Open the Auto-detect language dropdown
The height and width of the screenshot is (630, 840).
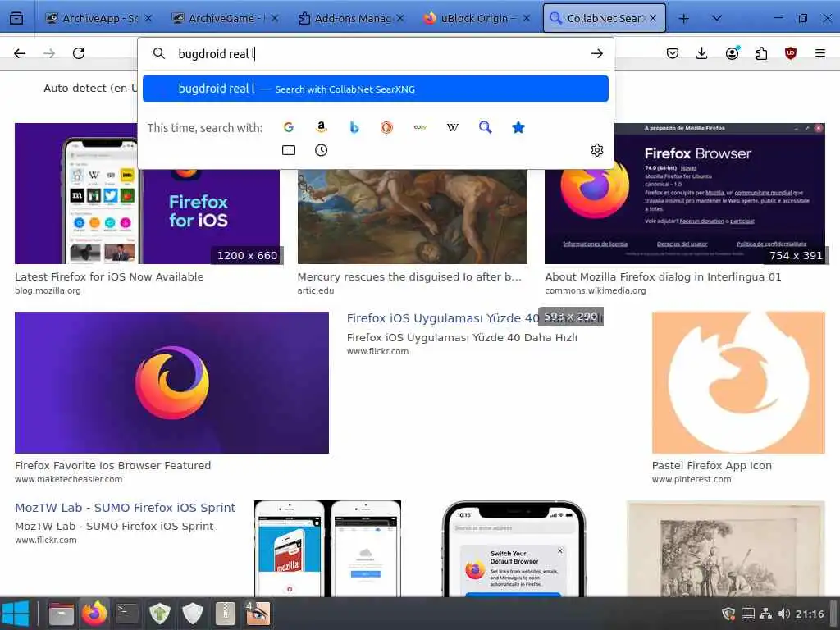[90, 88]
